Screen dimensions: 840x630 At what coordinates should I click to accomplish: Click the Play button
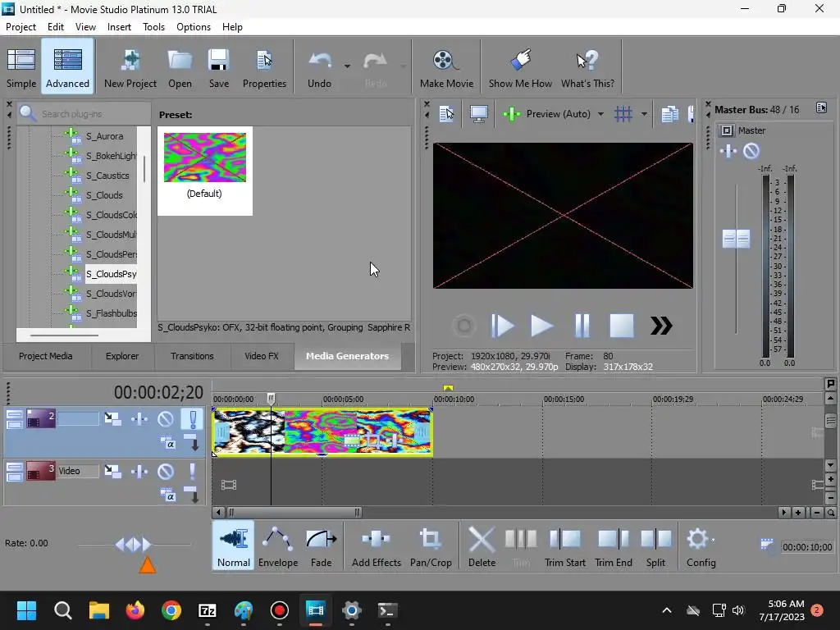[541, 325]
